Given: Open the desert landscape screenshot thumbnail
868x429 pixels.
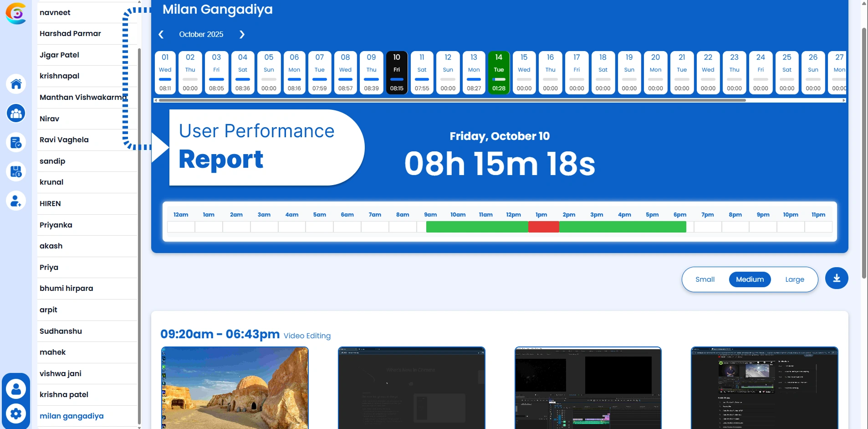Looking at the screenshot, I should (235, 388).
